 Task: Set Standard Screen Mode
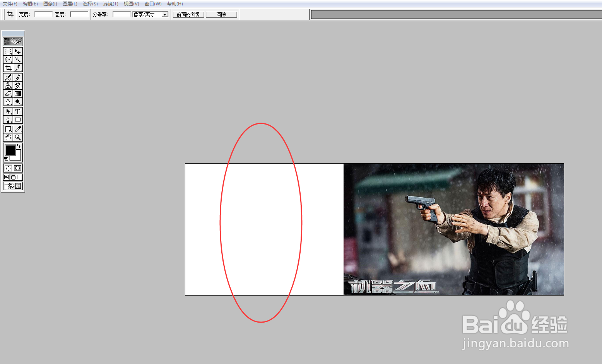[x=7, y=177]
